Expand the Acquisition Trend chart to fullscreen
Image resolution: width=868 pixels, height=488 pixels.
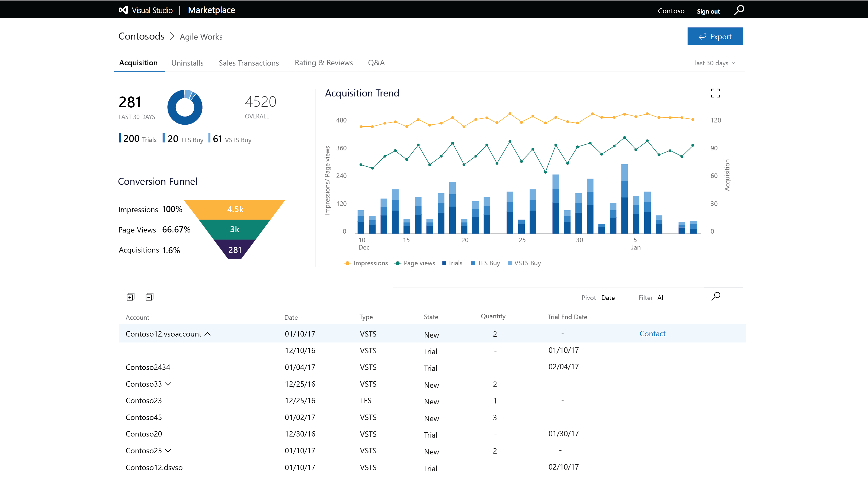click(x=715, y=93)
